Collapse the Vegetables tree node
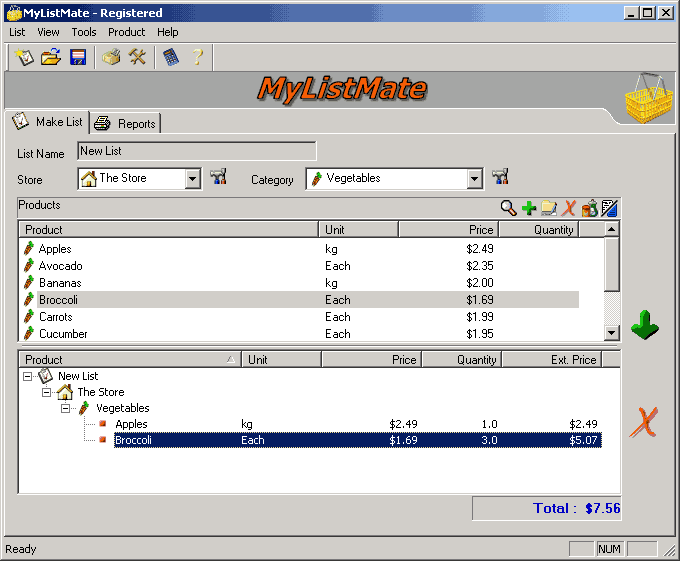680x561 pixels. click(65, 408)
